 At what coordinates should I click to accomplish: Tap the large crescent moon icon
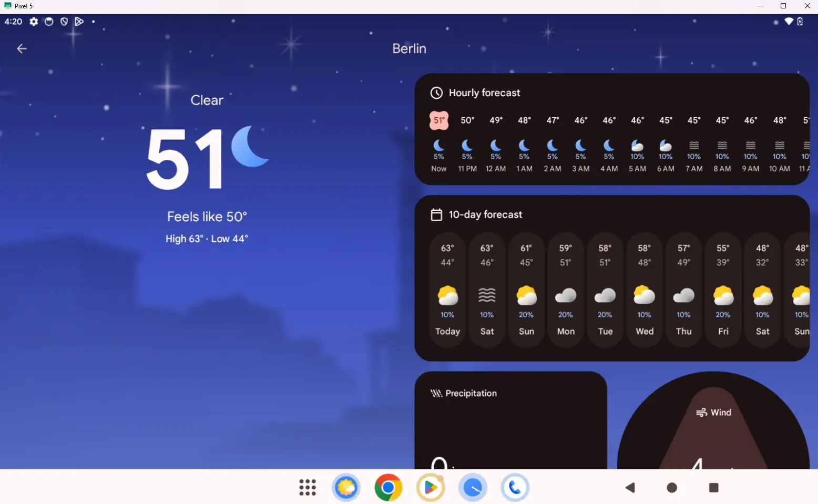click(x=250, y=146)
